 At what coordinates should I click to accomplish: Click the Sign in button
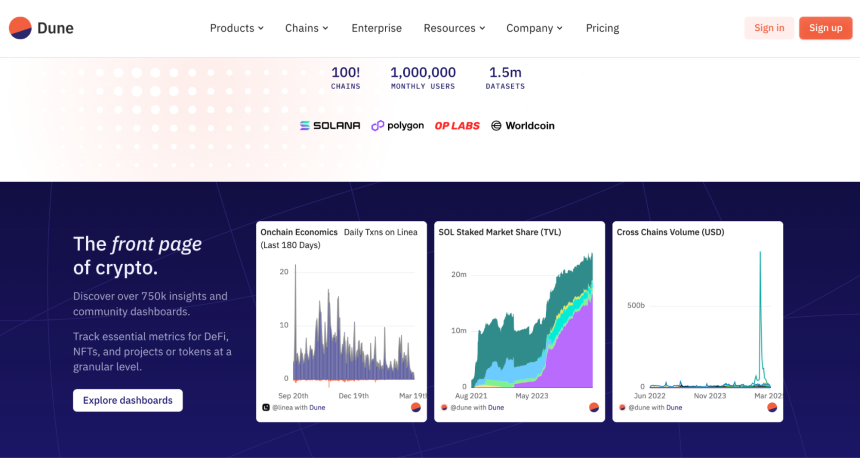click(769, 28)
